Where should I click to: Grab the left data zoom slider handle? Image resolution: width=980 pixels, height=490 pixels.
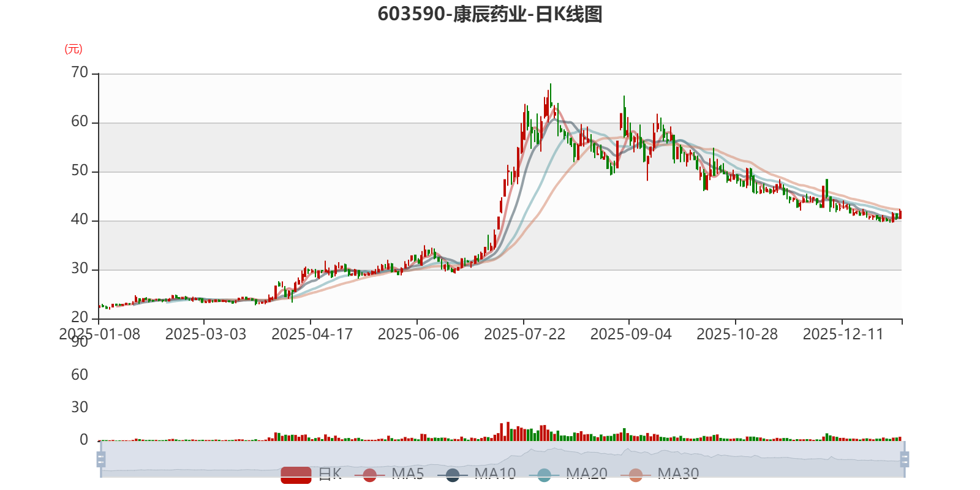101,459
